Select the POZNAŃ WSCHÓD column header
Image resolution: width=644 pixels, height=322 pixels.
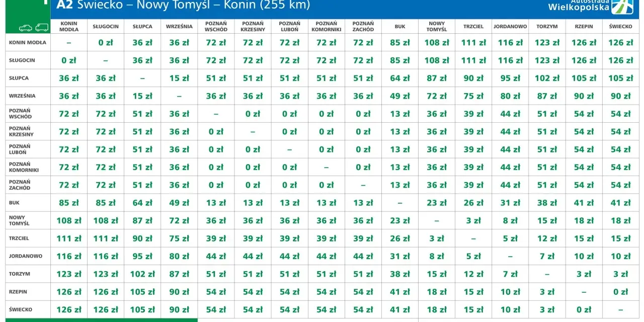216,26
